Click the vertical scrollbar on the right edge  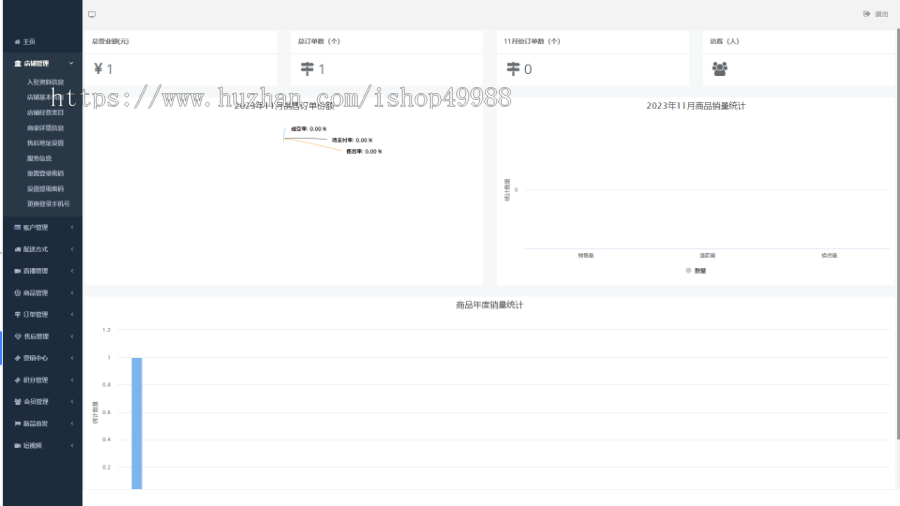(897, 230)
